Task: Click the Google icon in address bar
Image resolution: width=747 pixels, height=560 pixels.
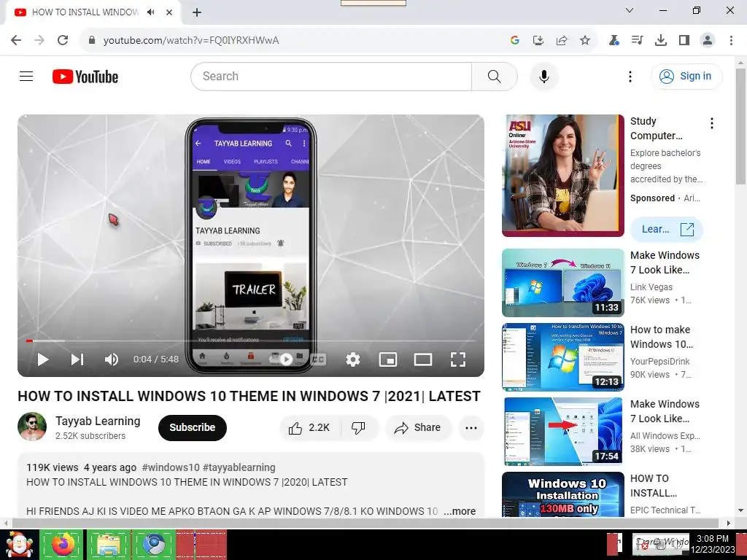Action: (514, 41)
